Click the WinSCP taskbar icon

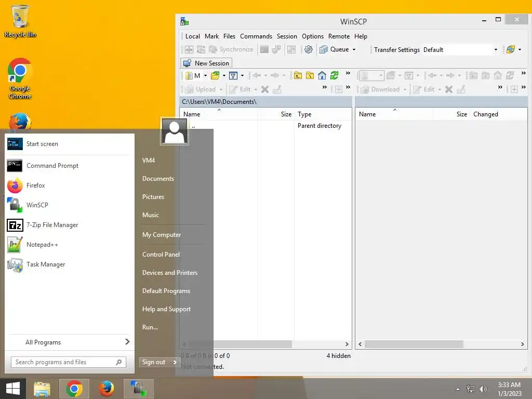(x=138, y=389)
